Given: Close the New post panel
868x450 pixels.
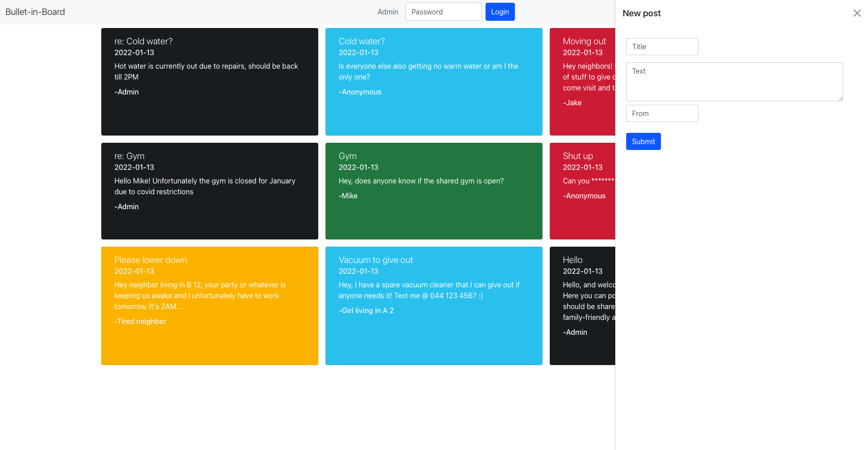Looking at the screenshot, I should [857, 13].
